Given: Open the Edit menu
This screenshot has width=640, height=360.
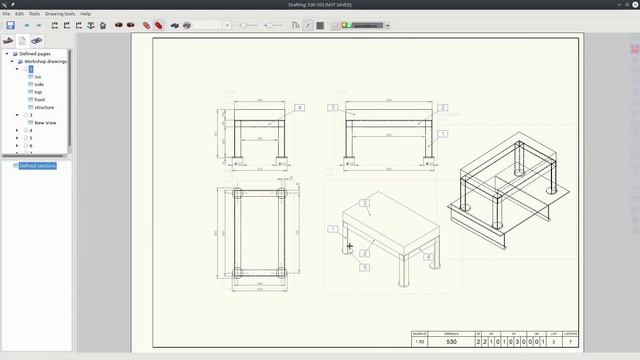Looking at the screenshot, I should point(20,13).
